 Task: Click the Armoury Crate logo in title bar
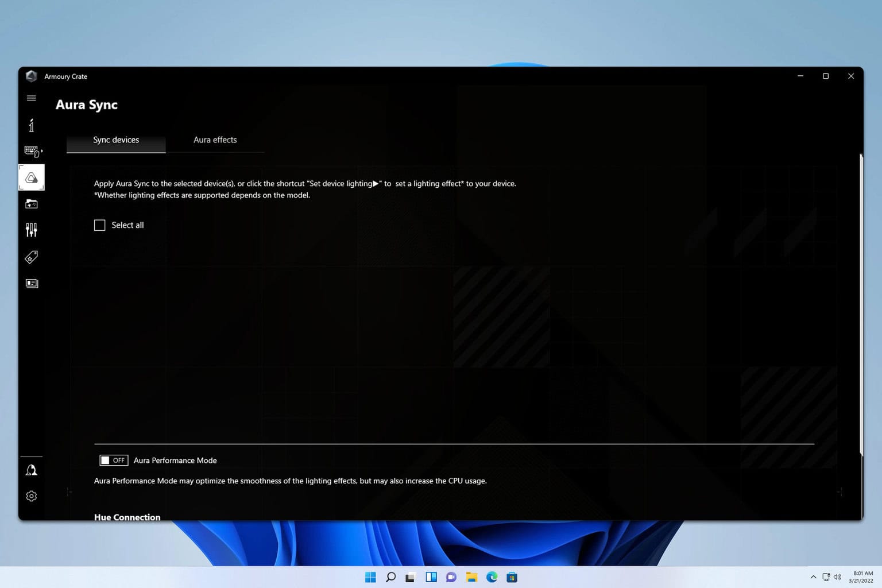(x=32, y=76)
